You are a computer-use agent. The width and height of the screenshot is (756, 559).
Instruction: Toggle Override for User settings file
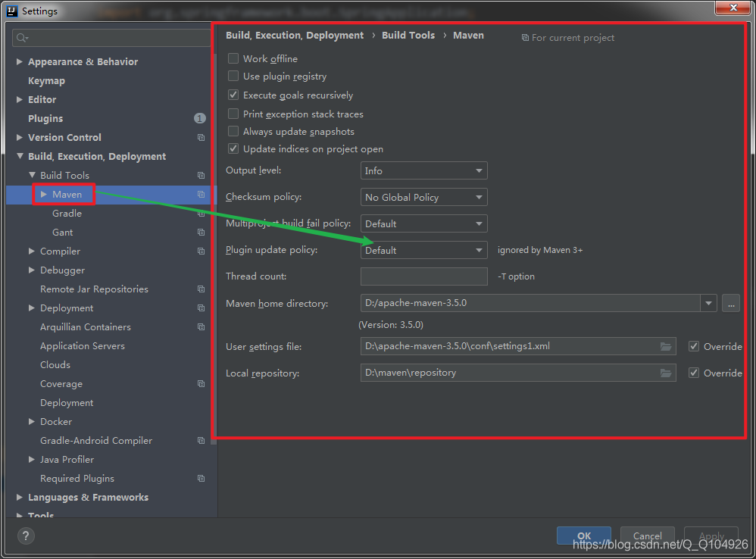point(693,346)
